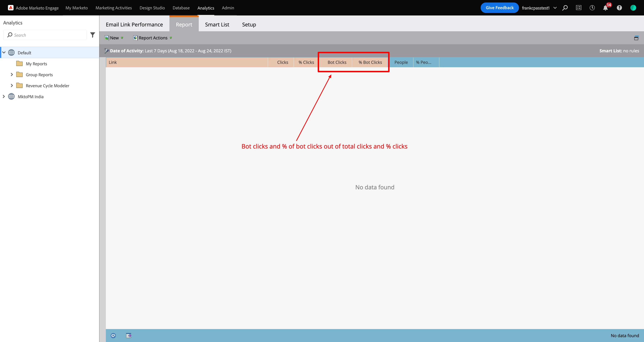Click the export grid icon in the bottom bar
Image resolution: width=644 pixels, height=342 pixels.
[x=128, y=336]
